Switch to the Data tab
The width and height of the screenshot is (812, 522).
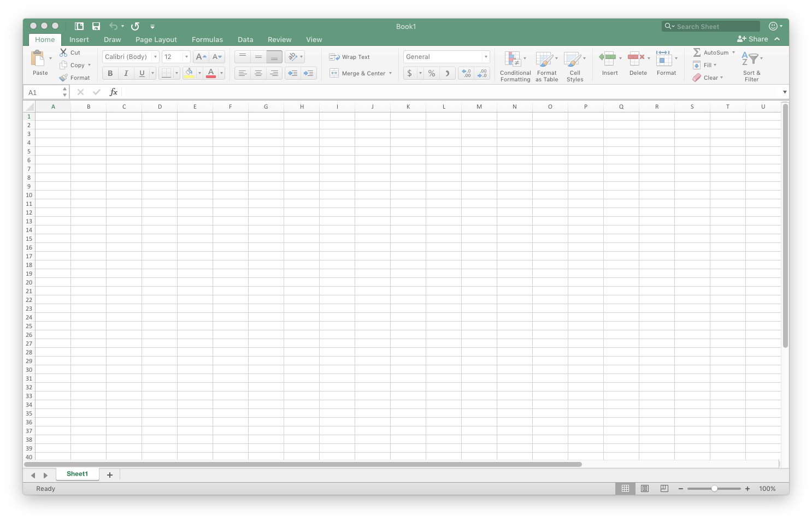245,39
